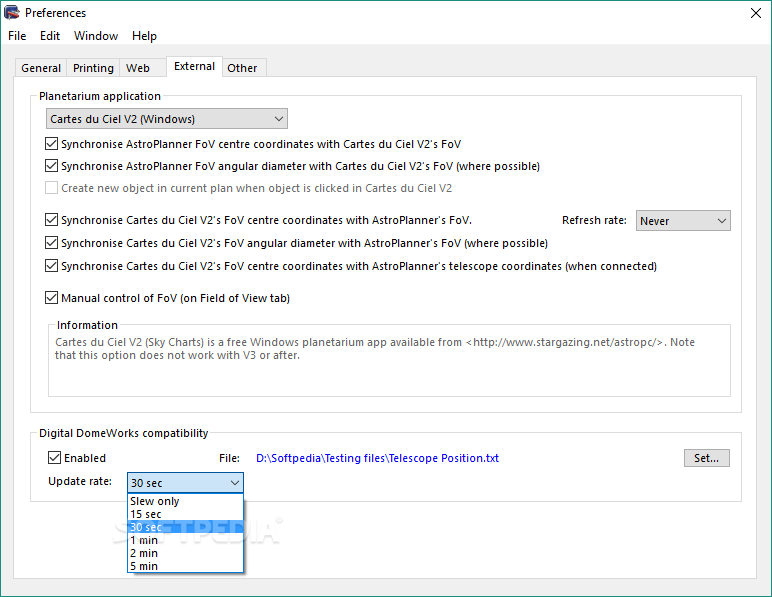Click the Information text about Cartes du Ciel

pos(375,348)
